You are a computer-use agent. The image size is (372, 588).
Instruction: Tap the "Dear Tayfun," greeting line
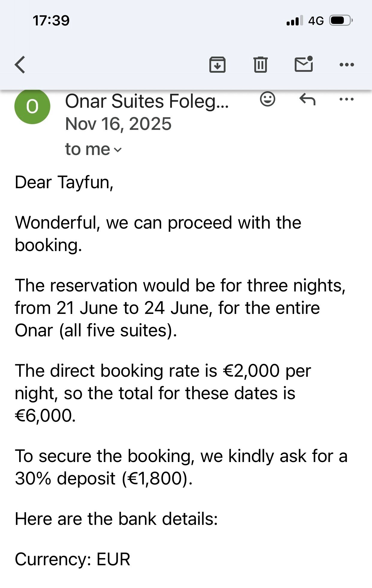pyautogui.click(x=64, y=182)
